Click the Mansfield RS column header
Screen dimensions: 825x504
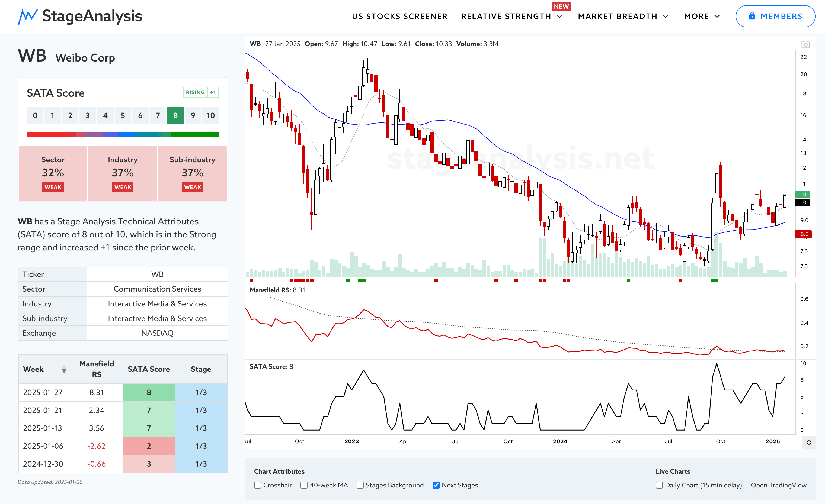coord(97,369)
